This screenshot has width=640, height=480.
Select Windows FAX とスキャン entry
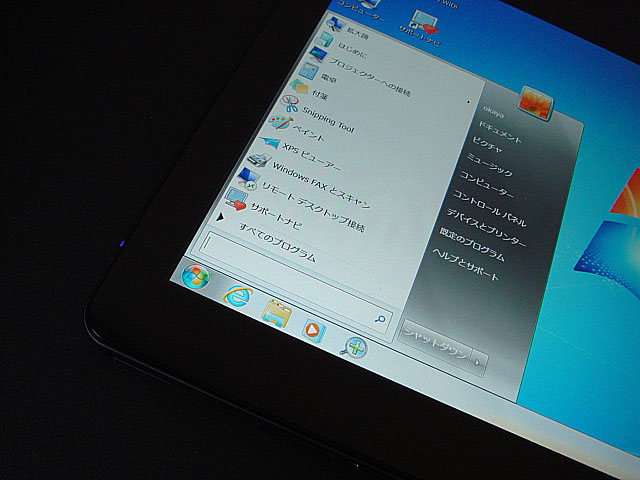(x=322, y=184)
